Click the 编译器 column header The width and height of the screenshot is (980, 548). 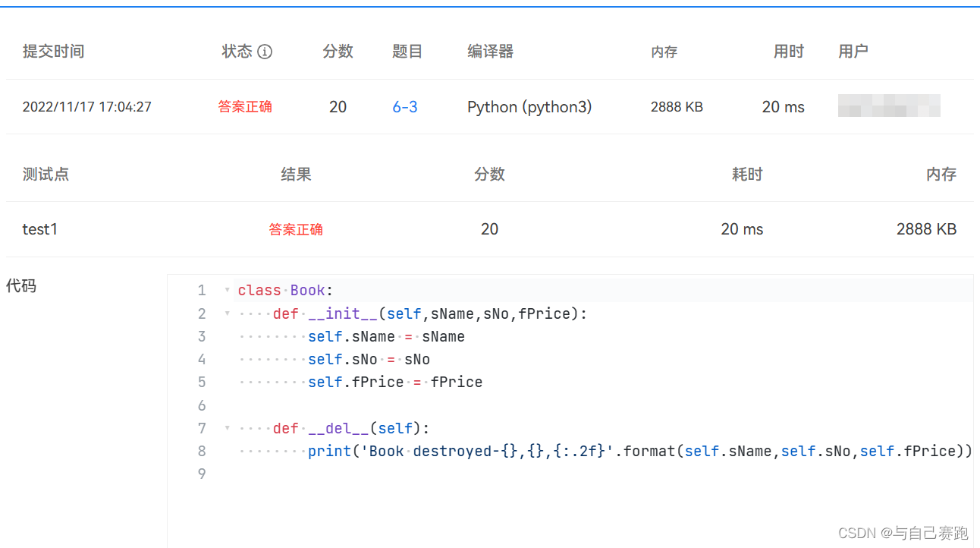click(x=490, y=51)
